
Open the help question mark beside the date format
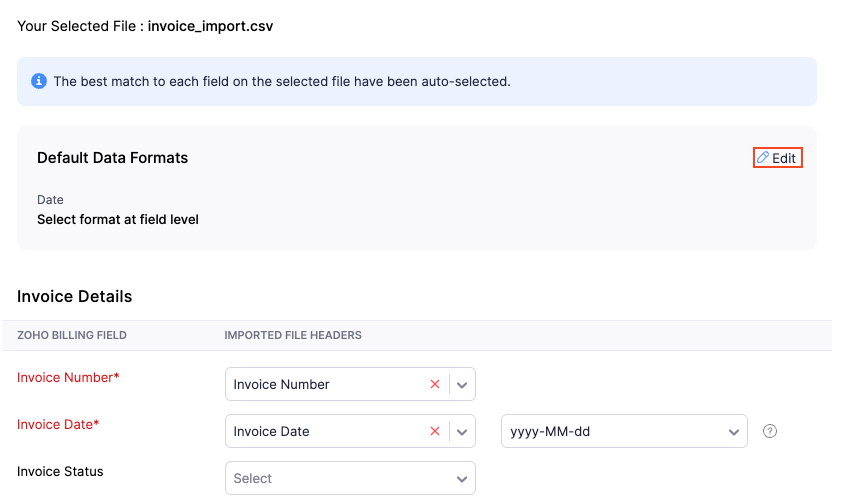coord(770,431)
